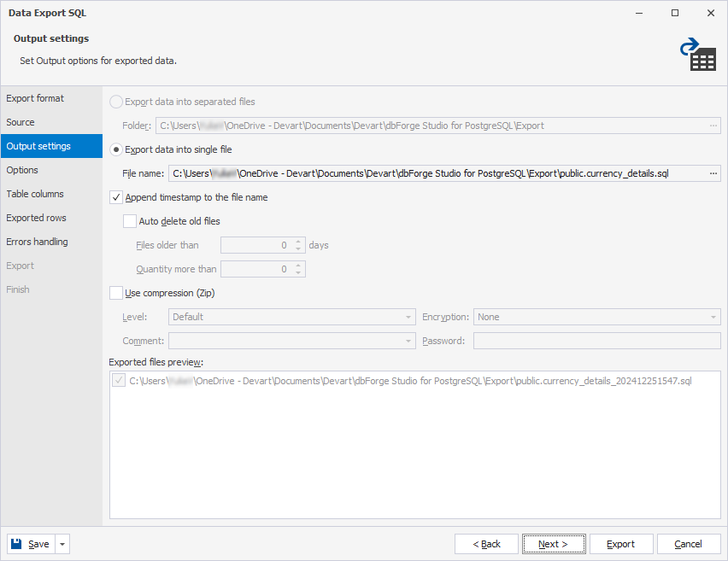
Task: Click the Save template button
Action: coord(31,544)
